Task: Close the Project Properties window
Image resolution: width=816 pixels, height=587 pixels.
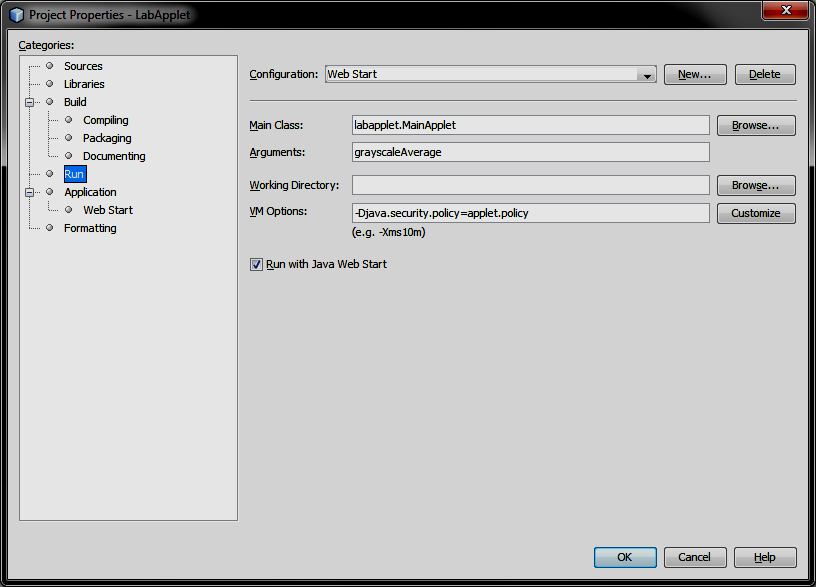Action: point(786,10)
